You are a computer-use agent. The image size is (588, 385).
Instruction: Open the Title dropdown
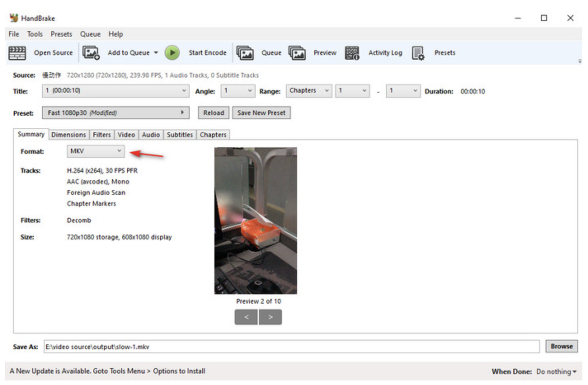tap(116, 91)
